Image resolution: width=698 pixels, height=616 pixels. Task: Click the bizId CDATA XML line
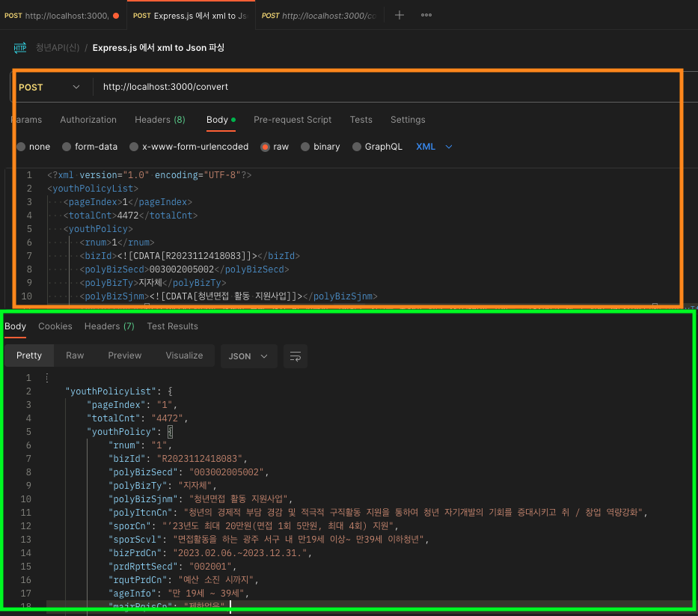(189, 256)
